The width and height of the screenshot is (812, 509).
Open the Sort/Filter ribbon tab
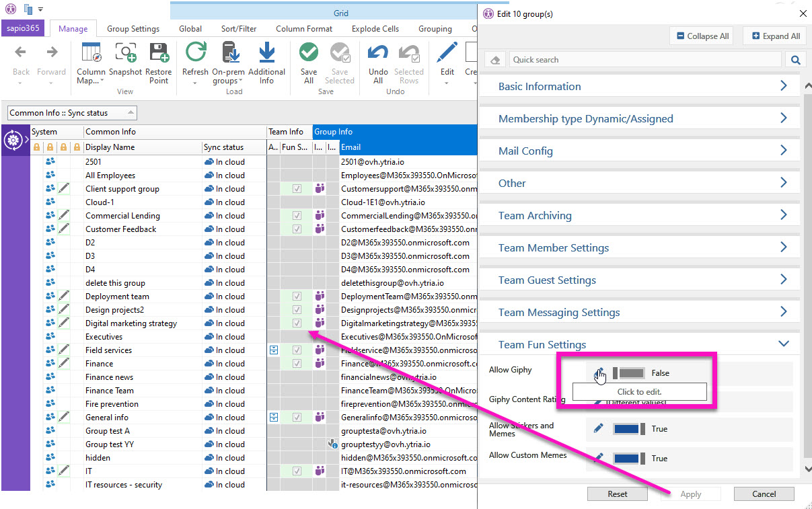239,29
